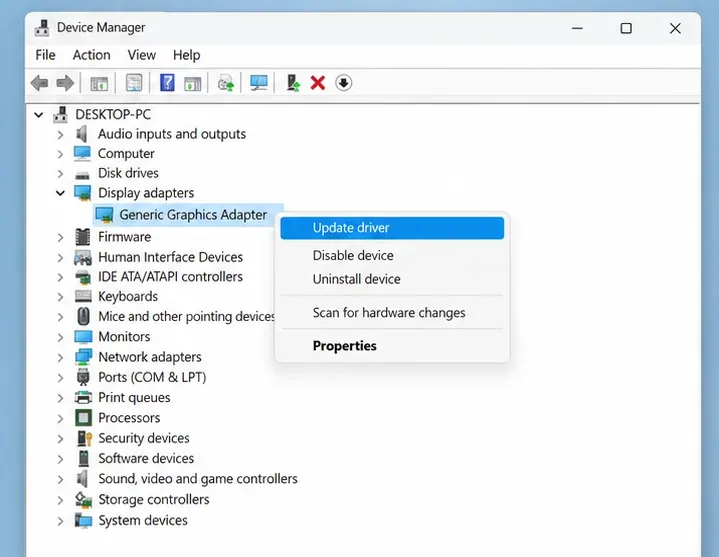Open the Help menu

[187, 55]
